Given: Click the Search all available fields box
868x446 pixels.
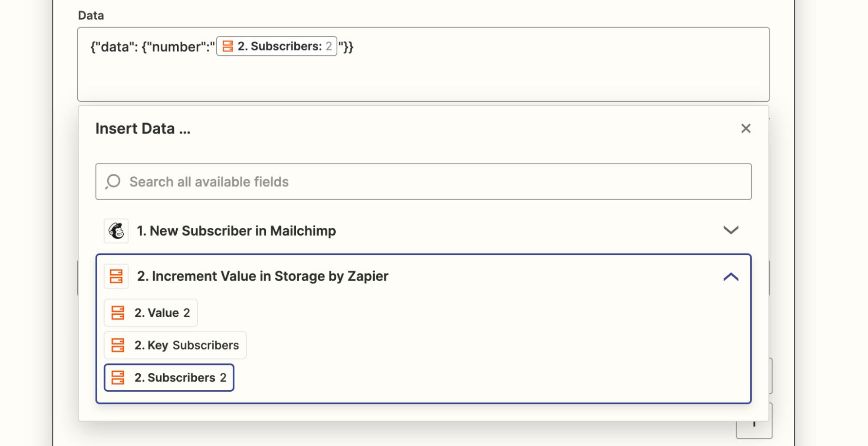Looking at the screenshot, I should tap(423, 182).
